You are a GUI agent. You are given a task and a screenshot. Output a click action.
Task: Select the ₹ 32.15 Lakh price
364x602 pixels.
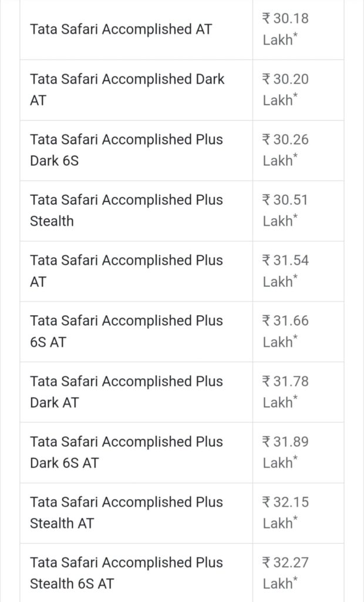click(285, 513)
